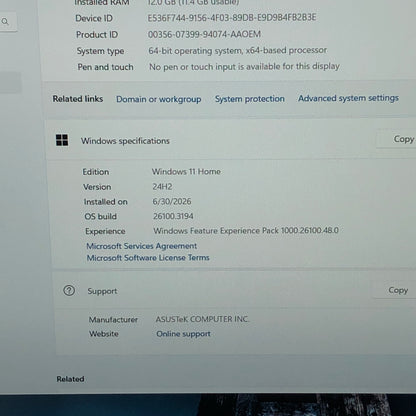Click the Experience label

[105, 231]
